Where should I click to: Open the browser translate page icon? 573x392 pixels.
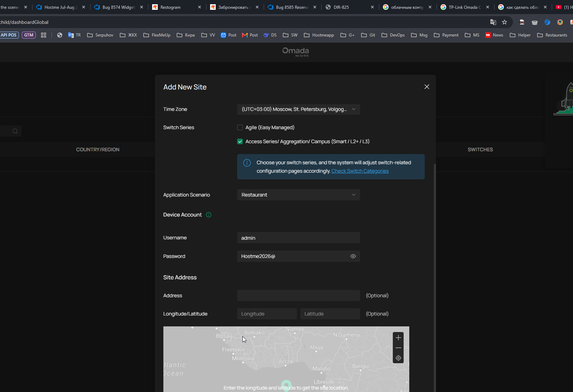coord(493,22)
